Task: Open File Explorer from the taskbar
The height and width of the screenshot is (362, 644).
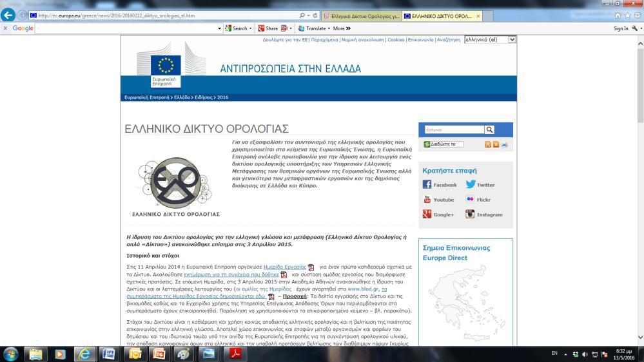Action: click(x=35, y=354)
